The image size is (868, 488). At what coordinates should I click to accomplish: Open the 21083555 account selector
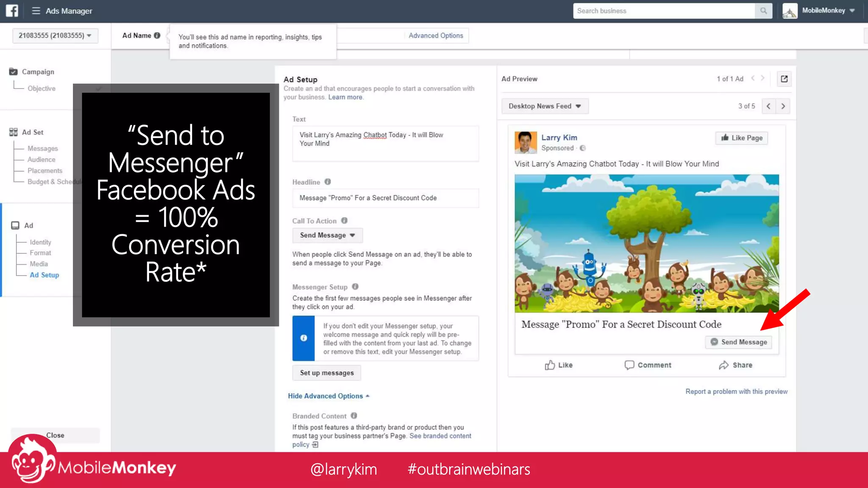click(55, 36)
